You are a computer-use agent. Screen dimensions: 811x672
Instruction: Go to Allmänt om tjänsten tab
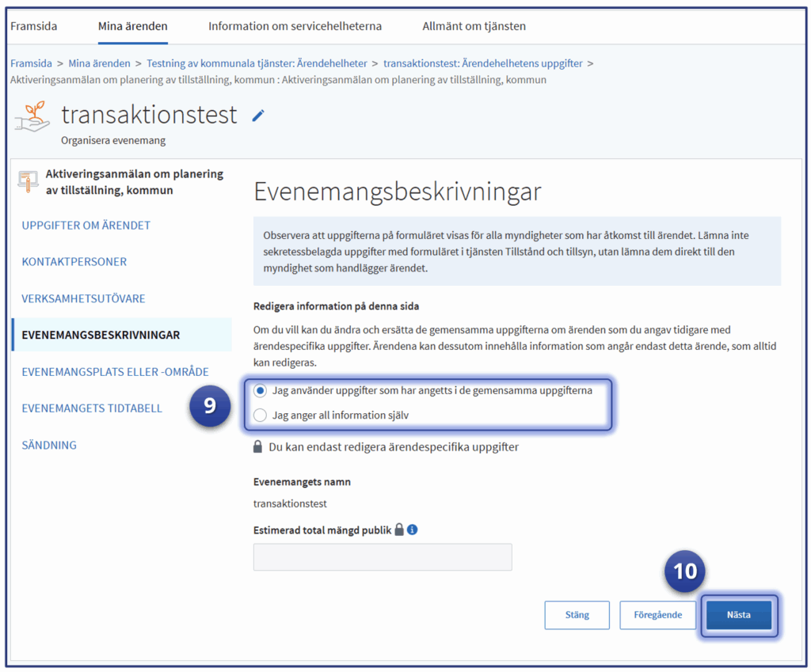point(474,26)
